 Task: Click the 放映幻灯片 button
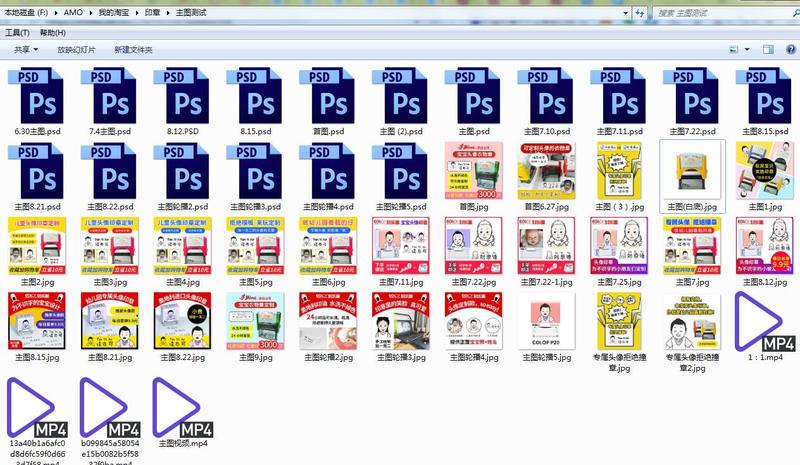[x=77, y=49]
